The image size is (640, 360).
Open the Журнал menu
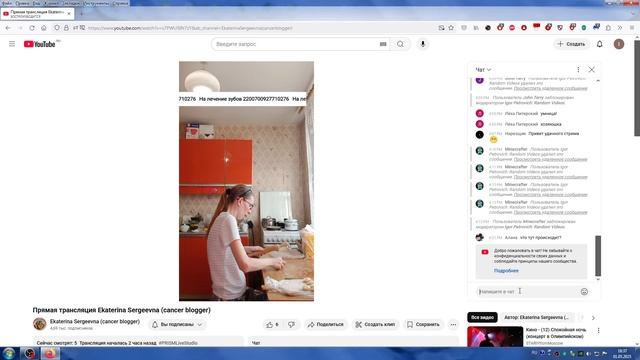click(x=51, y=3)
